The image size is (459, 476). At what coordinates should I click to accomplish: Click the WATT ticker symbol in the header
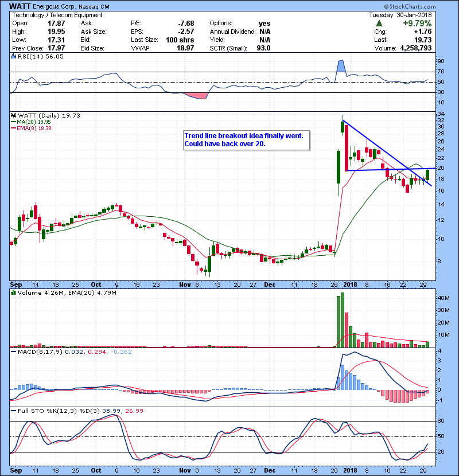[x=20, y=6]
